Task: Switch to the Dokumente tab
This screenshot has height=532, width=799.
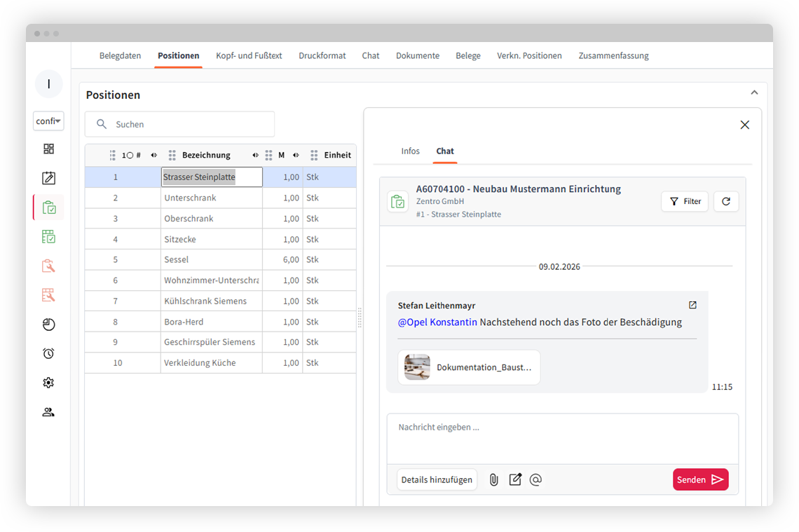Action: coord(417,56)
